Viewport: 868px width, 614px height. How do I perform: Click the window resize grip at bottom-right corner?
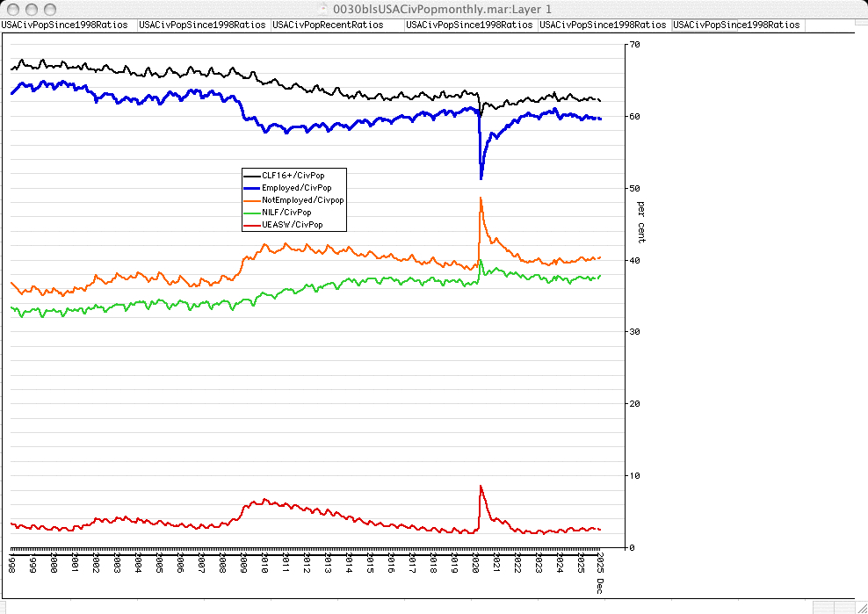[859, 606]
